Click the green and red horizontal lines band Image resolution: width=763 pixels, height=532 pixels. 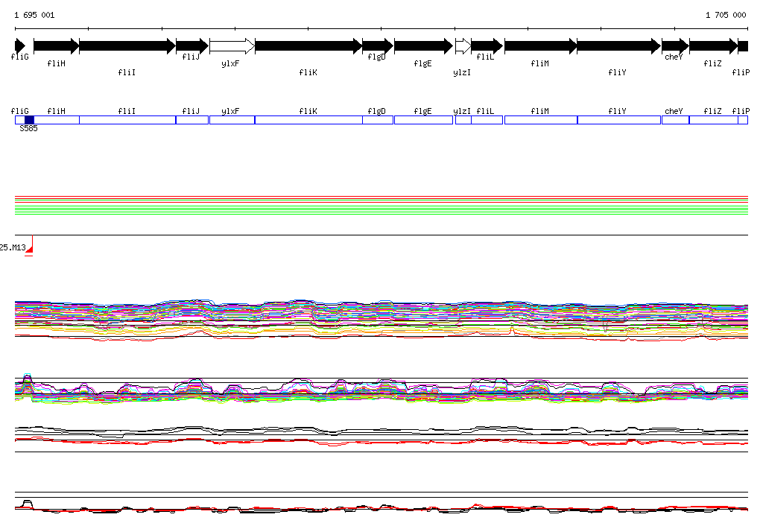(x=381, y=206)
